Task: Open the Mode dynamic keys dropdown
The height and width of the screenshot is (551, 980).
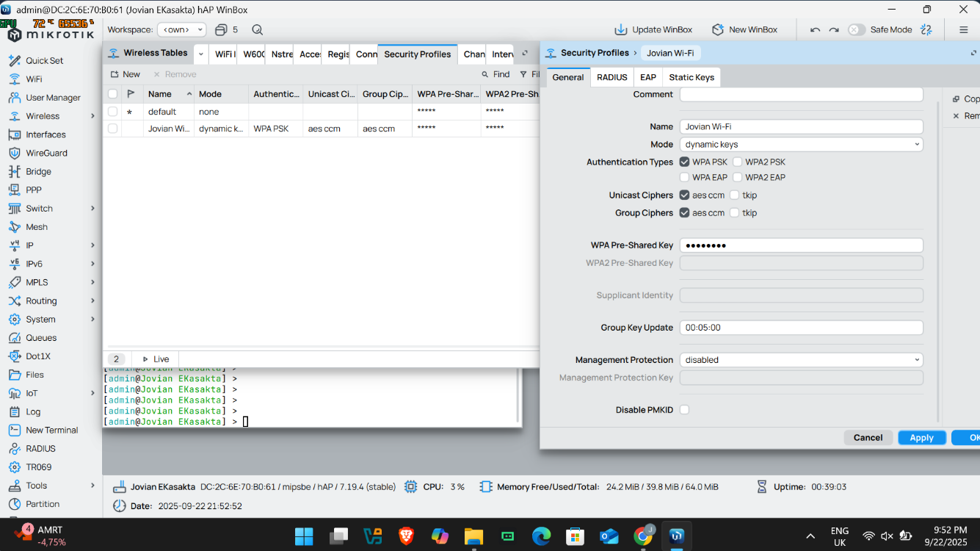Action: coord(801,145)
